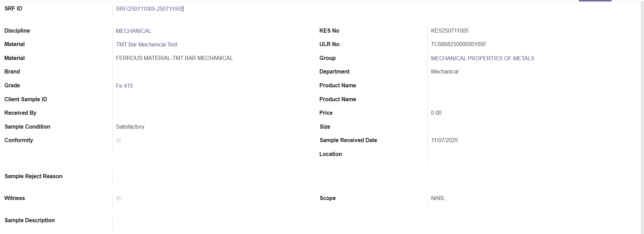Click the Received By field

point(208,113)
